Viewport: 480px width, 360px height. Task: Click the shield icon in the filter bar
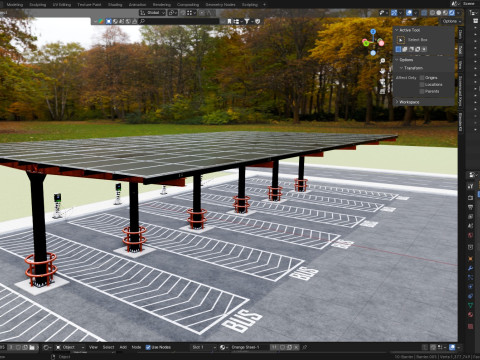pyautogui.click(x=257, y=21)
